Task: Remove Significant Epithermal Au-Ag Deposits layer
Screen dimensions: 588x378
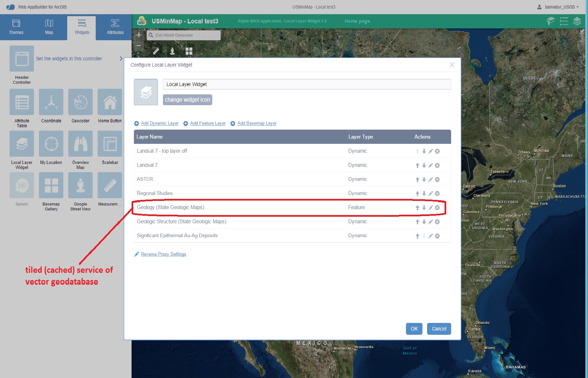Action: click(437, 236)
